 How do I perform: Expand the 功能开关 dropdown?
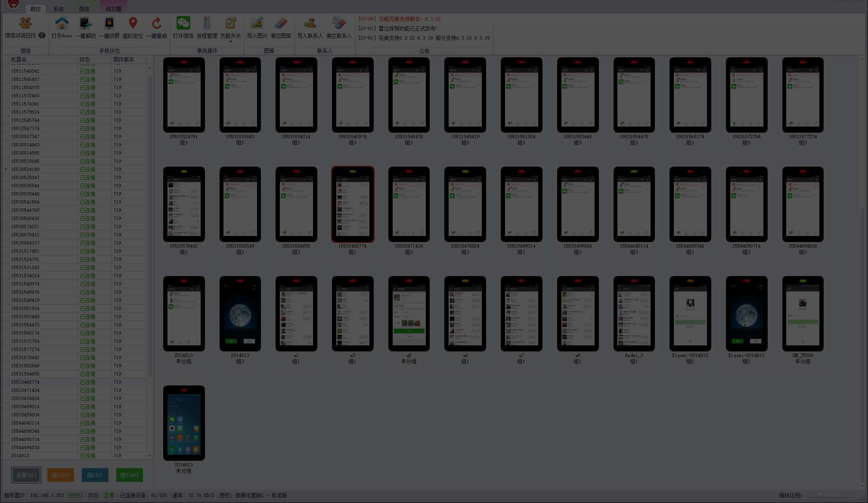point(231,42)
